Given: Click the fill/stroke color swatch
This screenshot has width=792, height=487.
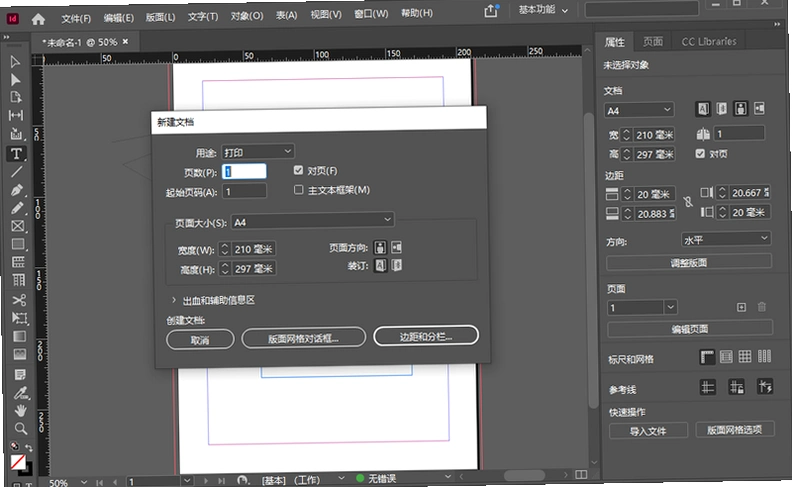Looking at the screenshot, I should 19,462.
